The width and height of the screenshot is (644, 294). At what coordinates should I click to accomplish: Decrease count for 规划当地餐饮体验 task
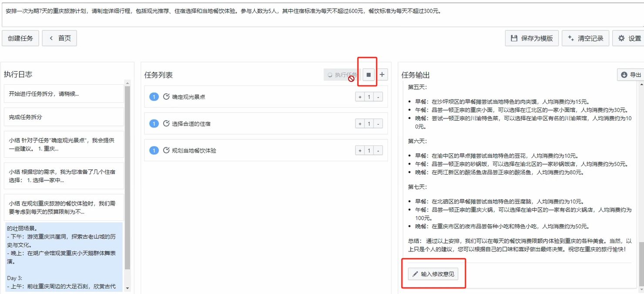378,151
